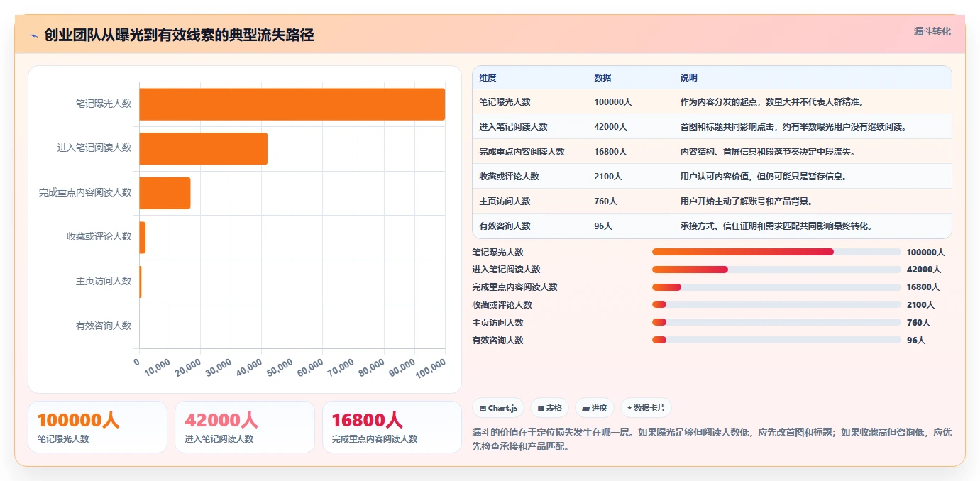The image size is (980, 481).
Task: Click the description starting 首图和标题共同影响点击
Action: coord(793,127)
